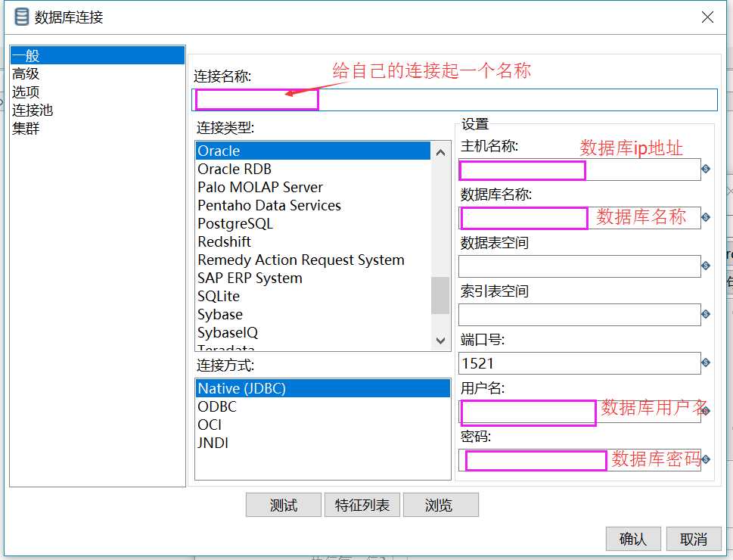Click the 端口号 field showing 1521
The height and width of the screenshot is (560, 733).
pos(579,363)
